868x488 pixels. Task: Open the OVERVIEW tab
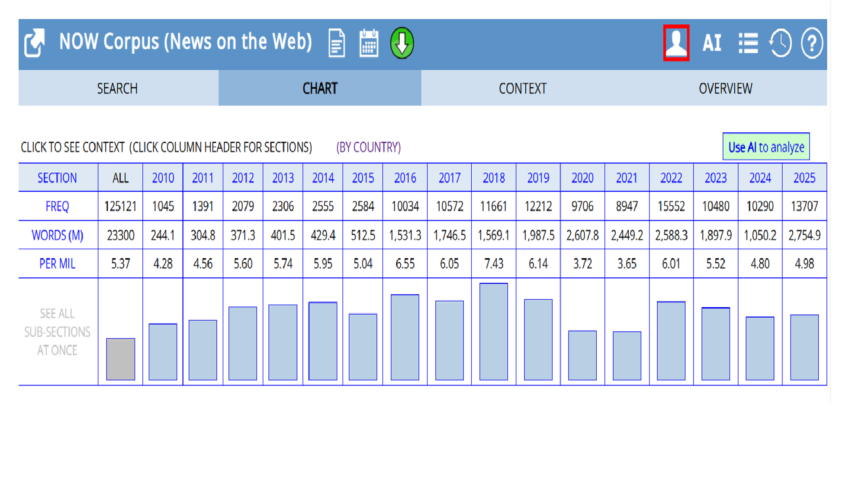pyautogui.click(x=725, y=88)
